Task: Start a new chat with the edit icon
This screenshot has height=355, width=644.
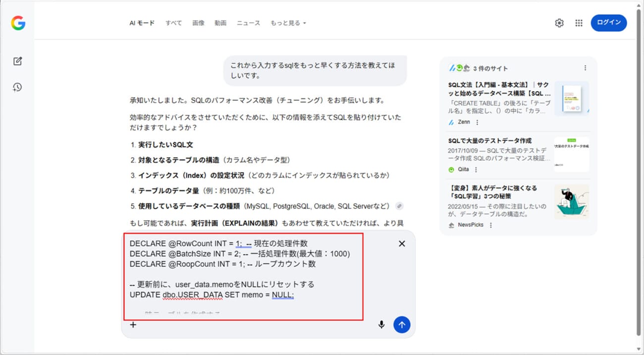Action: tap(18, 61)
